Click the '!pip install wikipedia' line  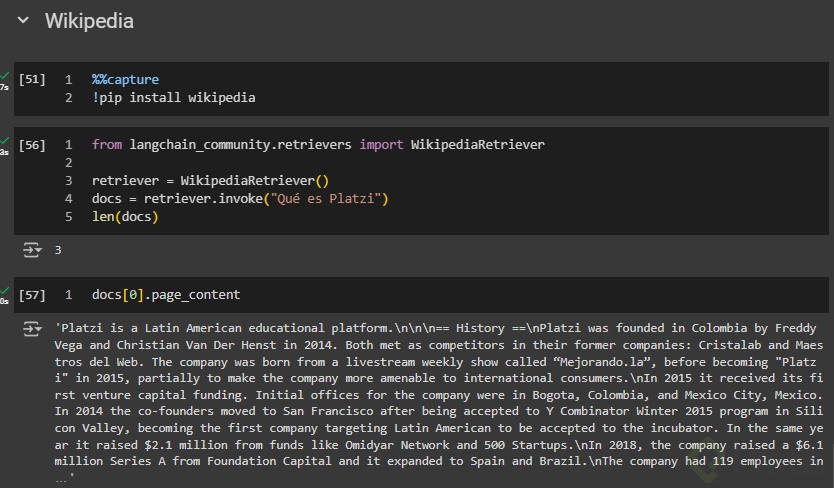173,98
